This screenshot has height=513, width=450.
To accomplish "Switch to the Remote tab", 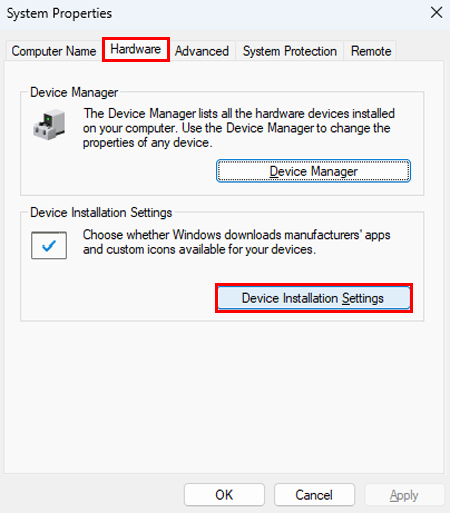I will (371, 51).
